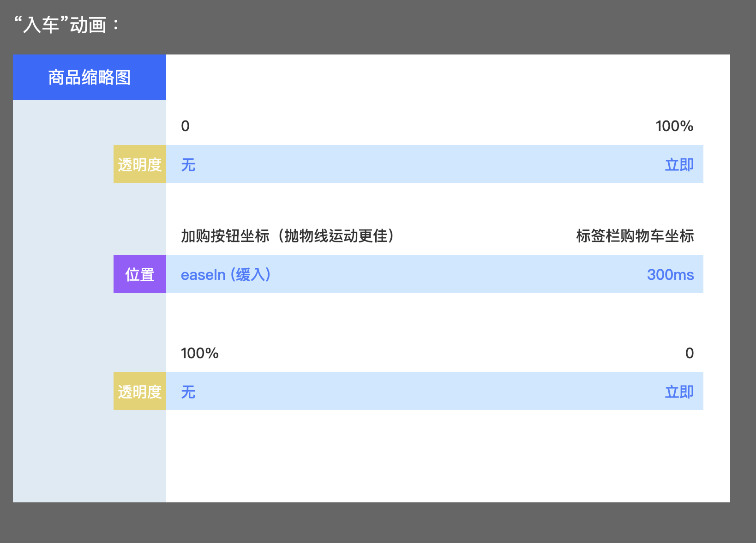
Task: Click the ending value 0 above the fade-out bar
Action: coord(689,353)
